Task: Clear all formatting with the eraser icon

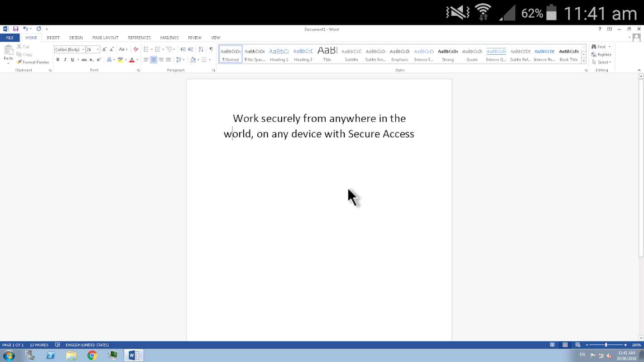Action: pyautogui.click(x=136, y=49)
